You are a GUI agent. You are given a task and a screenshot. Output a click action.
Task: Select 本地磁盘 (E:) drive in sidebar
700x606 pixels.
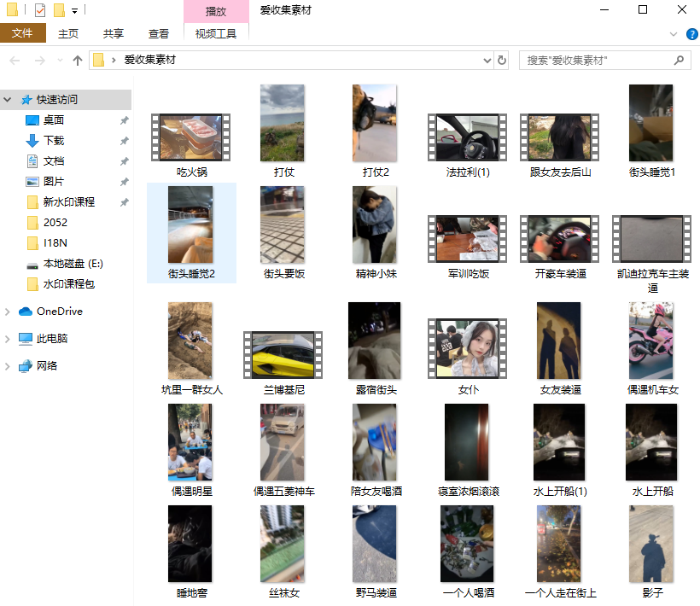click(x=73, y=264)
